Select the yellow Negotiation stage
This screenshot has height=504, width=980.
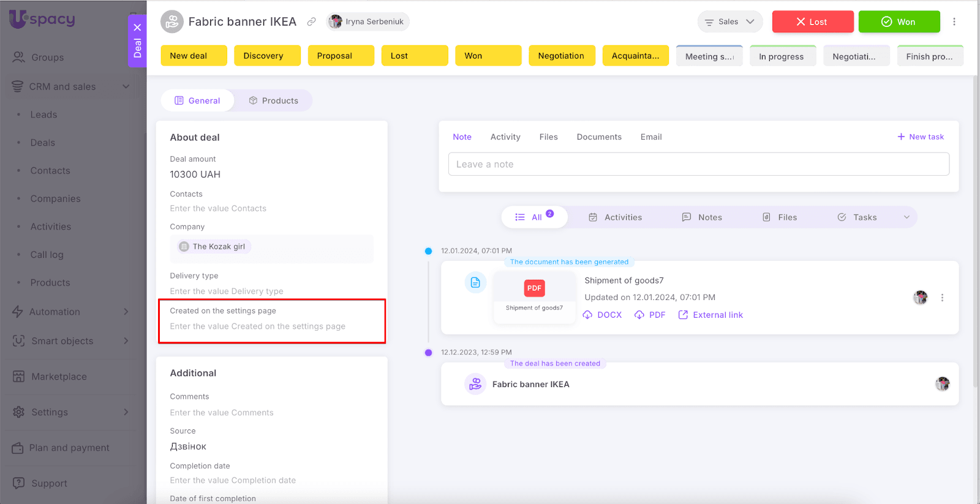[x=561, y=56]
